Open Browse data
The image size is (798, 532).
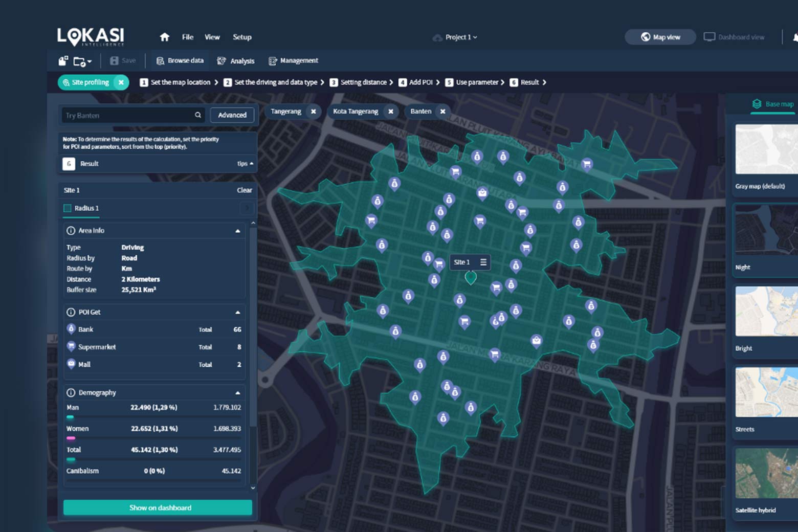tap(180, 60)
